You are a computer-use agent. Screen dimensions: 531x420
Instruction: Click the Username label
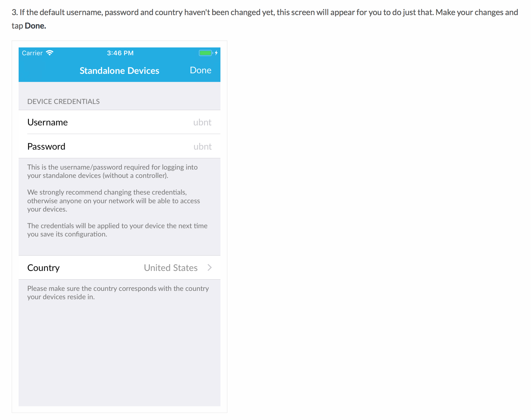pos(47,122)
